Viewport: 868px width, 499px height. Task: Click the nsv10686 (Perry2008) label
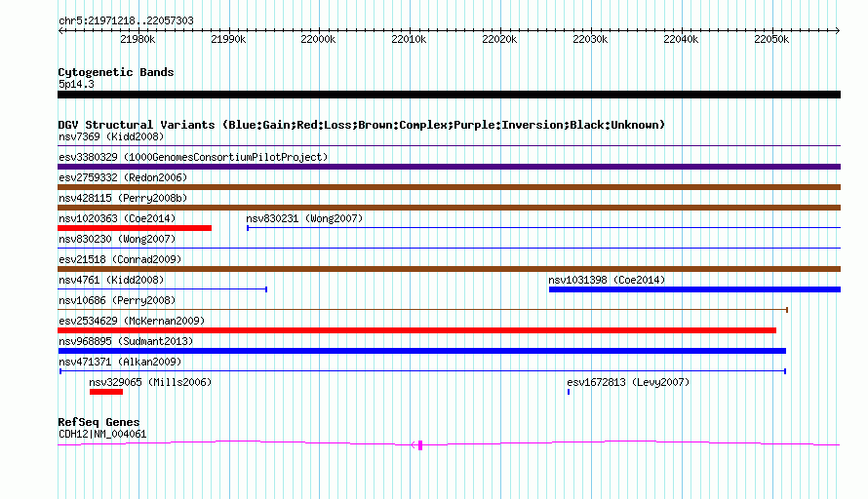coord(117,300)
